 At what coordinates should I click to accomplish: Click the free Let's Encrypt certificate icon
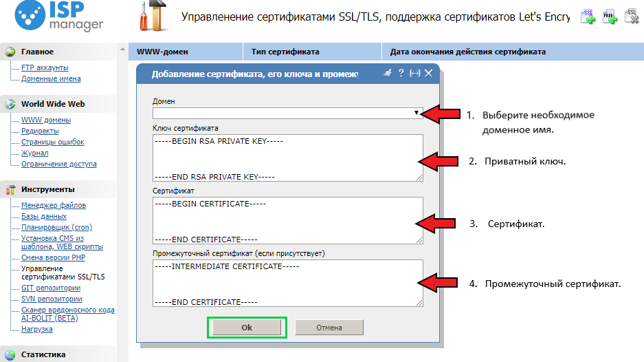click(x=610, y=17)
